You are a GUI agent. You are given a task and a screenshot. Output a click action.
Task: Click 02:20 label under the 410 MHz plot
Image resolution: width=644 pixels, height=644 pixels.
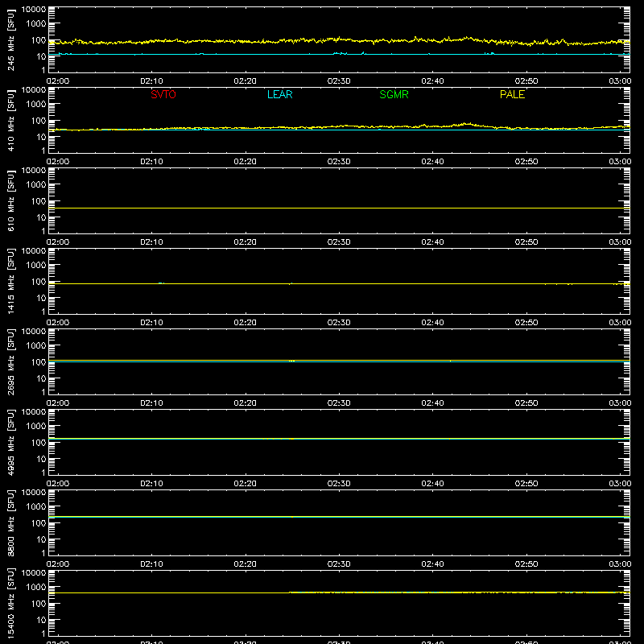(246, 162)
